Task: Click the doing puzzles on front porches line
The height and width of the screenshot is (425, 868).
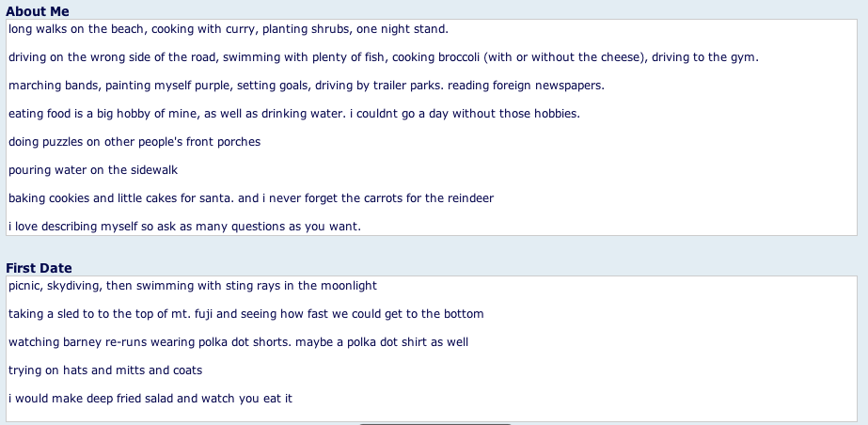Action: pos(134,142)
